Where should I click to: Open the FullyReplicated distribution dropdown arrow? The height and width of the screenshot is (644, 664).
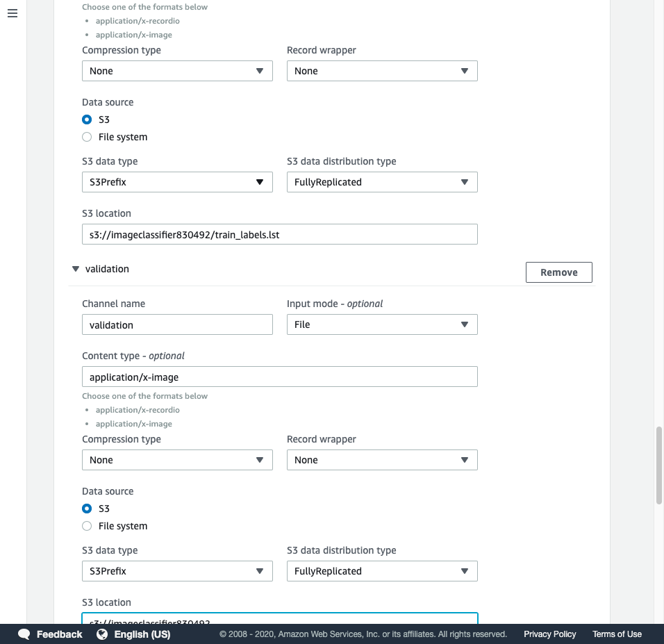tap(465, 181)
